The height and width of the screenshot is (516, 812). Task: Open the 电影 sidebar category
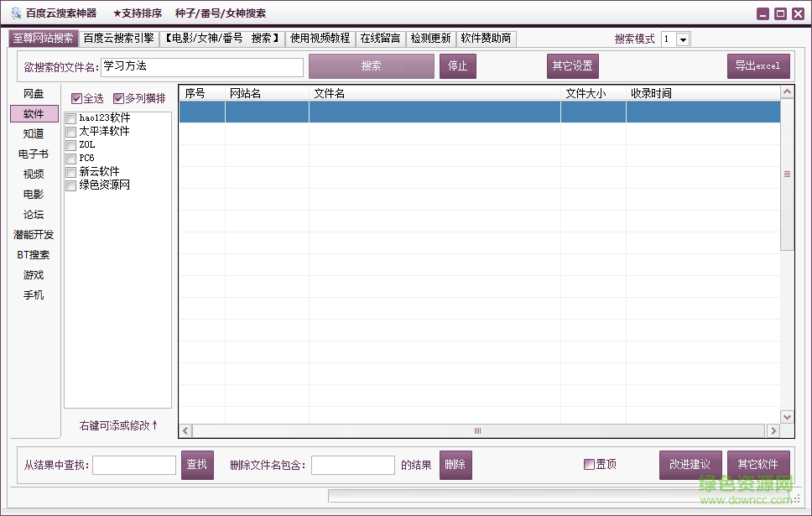click(33, 194)
